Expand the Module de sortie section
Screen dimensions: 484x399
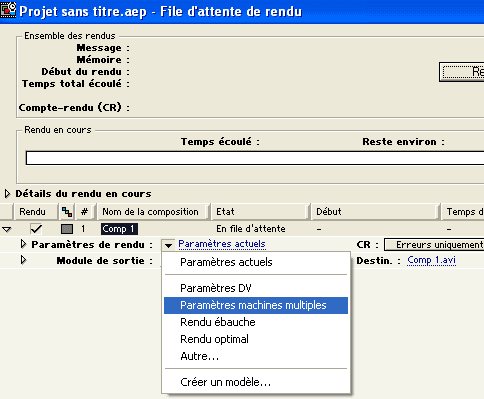click(23, 260)
